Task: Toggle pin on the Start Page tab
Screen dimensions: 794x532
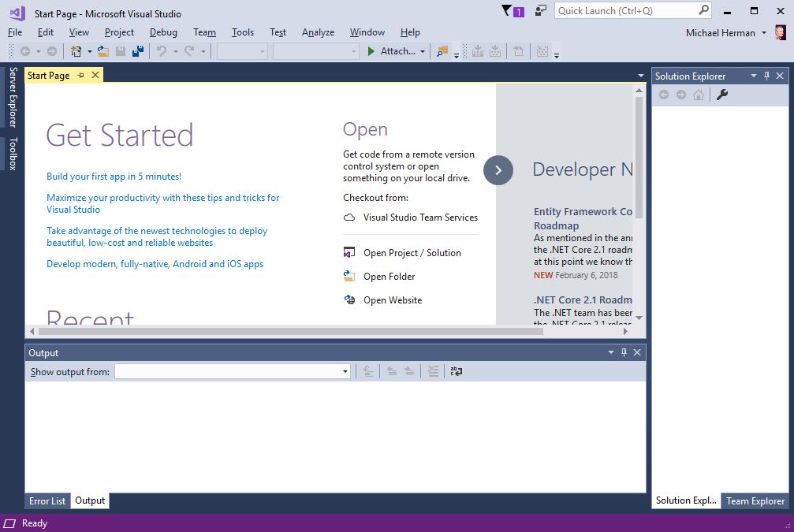Action: click(81, 76)
